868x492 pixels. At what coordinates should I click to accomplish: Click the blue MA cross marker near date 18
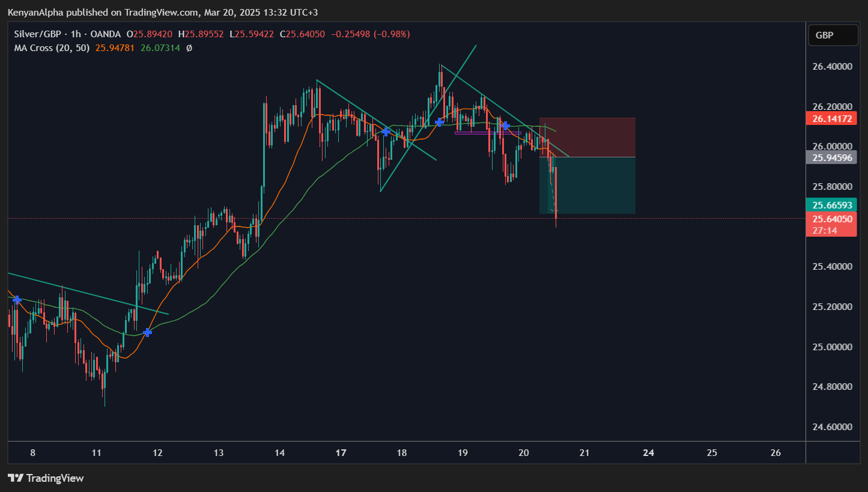[386, 132]
